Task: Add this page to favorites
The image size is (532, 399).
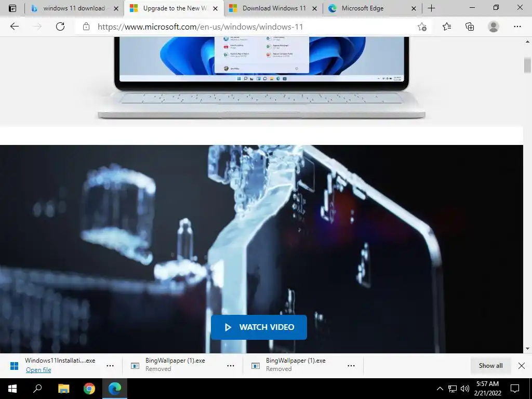Action: pos(422,26)
